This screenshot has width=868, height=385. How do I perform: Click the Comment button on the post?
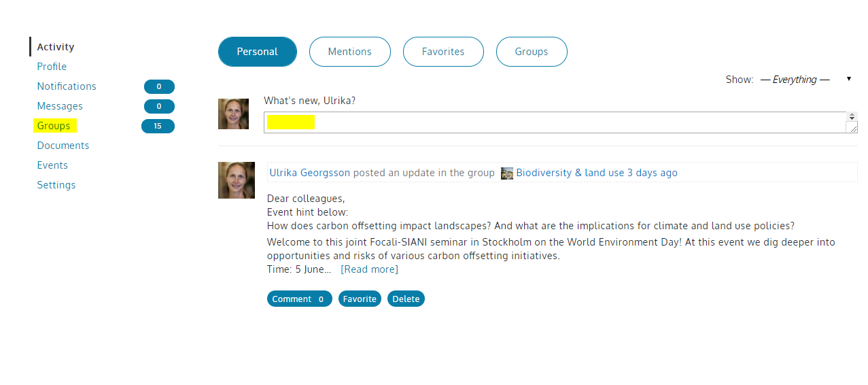300,299
